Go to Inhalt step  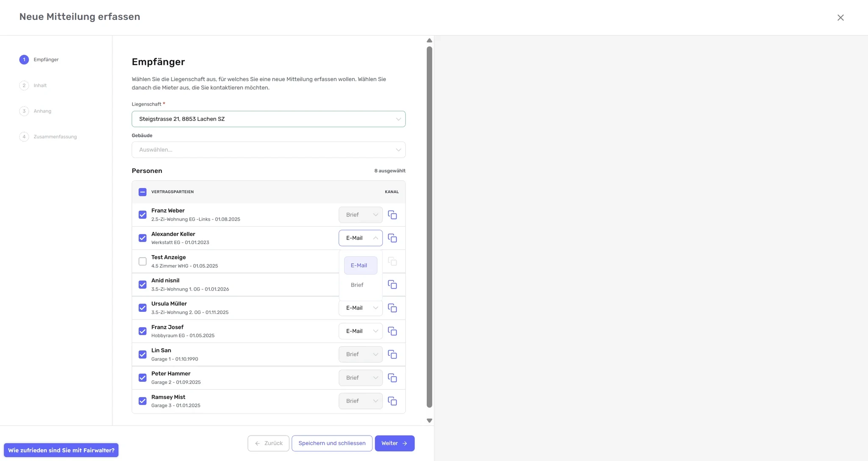pos(33,86)
